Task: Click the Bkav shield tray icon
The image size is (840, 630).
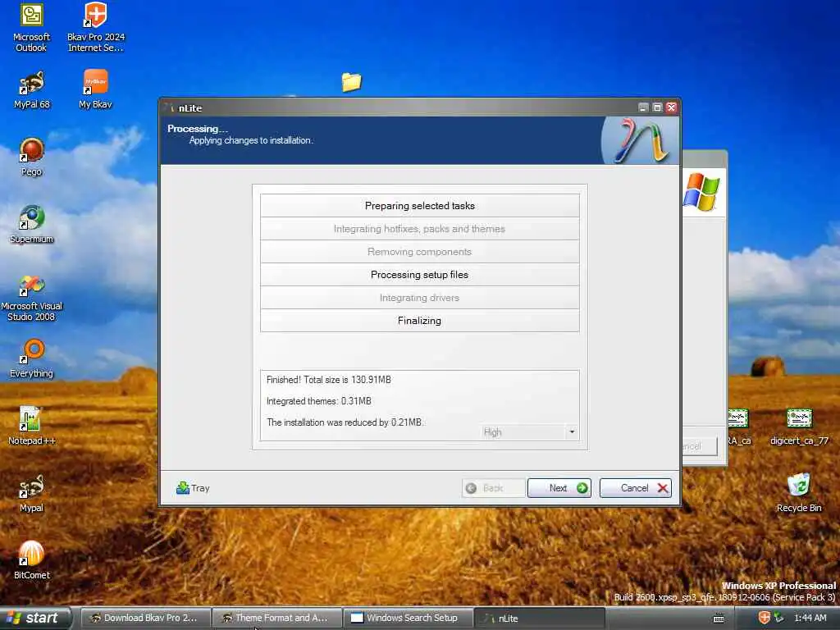Action: click(x=764, y=618)
